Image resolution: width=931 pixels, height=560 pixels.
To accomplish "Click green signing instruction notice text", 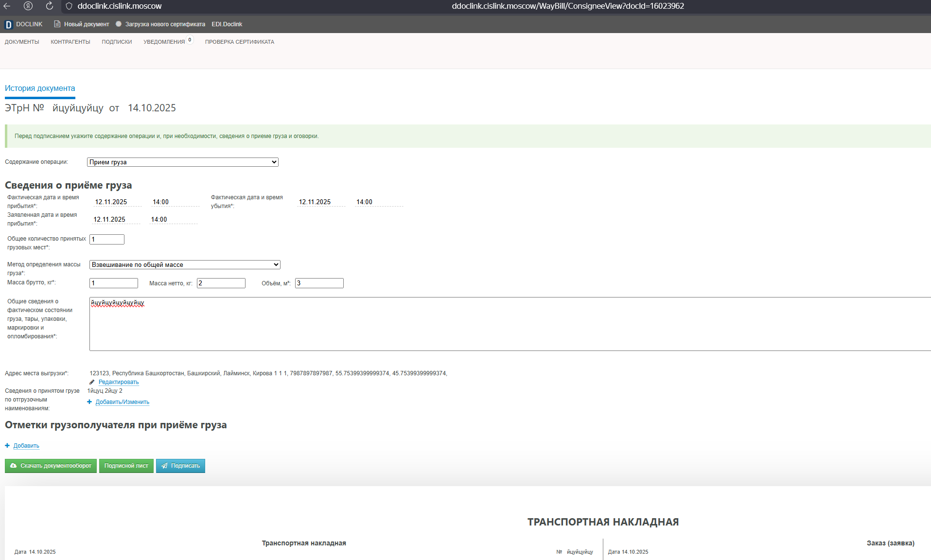I will [167, 136].
